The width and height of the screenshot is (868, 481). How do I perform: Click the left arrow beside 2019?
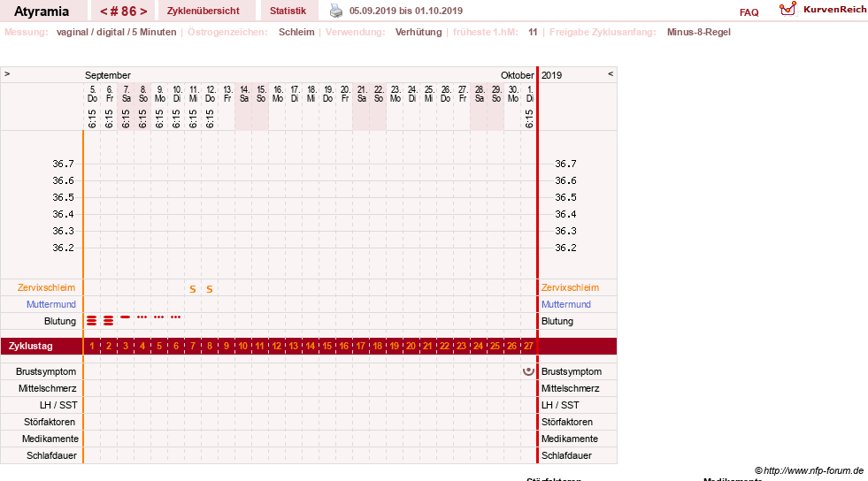click(x=611, y=73)
